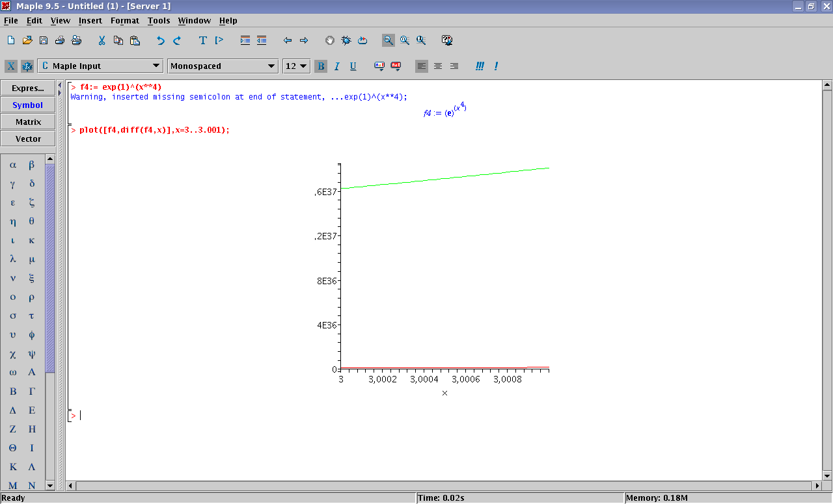Toggle bold formatting
Viewport: 833px width, 504px height.
coord(321,66)
